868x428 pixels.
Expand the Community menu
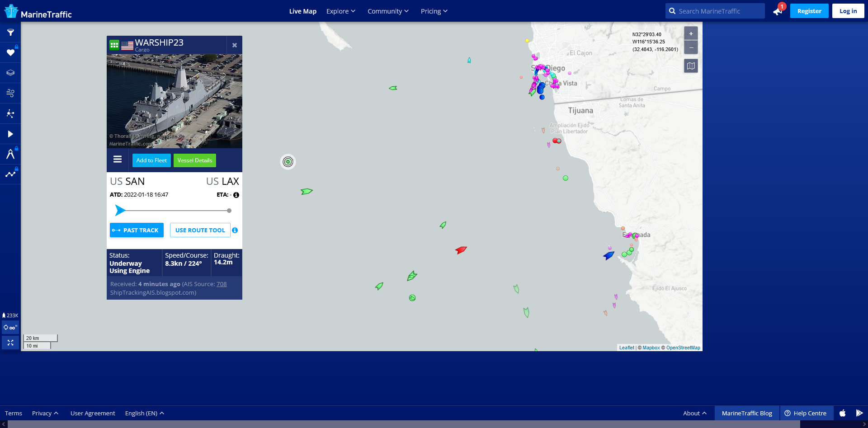click(388, 11)
